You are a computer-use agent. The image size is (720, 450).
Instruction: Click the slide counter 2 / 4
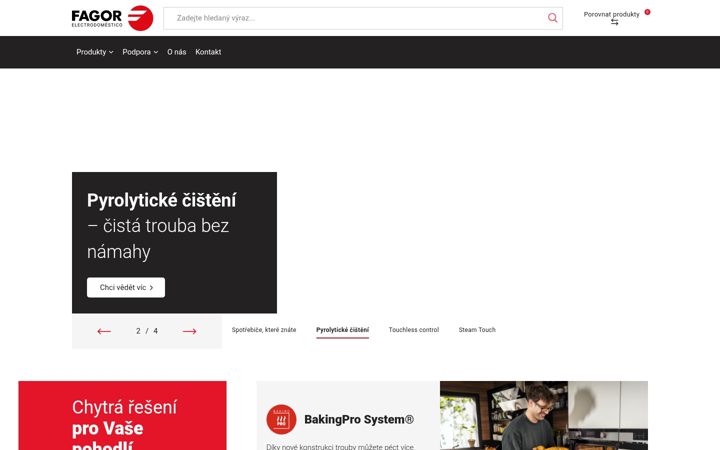click(147, 331)
